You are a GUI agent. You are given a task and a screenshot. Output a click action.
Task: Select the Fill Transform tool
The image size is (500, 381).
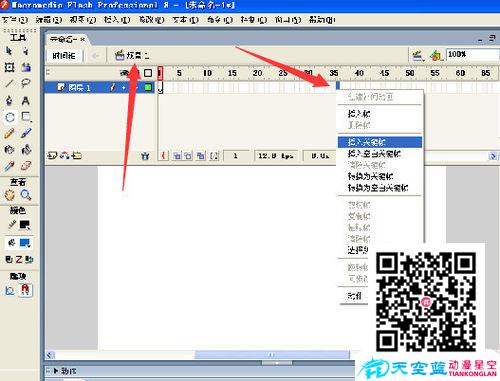click(x=26, y=67)
